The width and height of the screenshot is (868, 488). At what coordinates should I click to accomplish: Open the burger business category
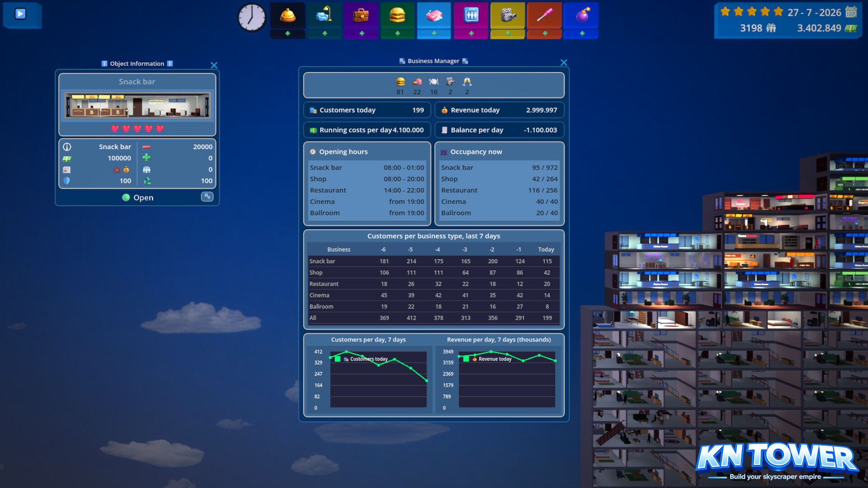tap(397, 16)
